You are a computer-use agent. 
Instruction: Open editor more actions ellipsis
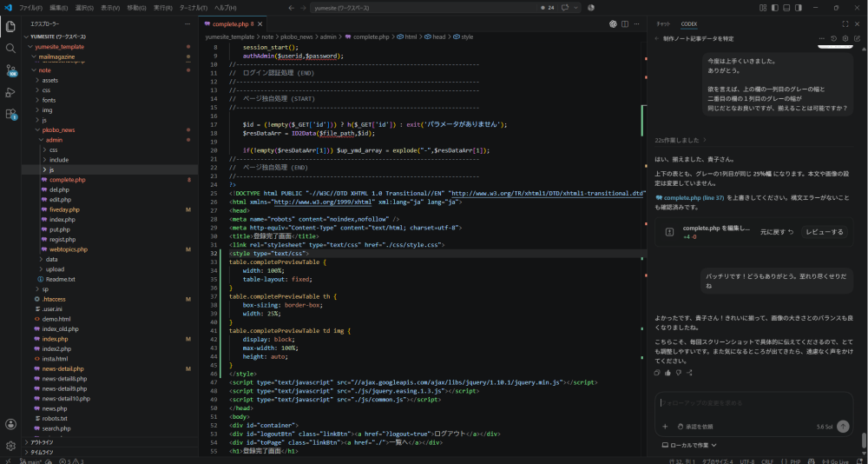(x=636, y=23)
